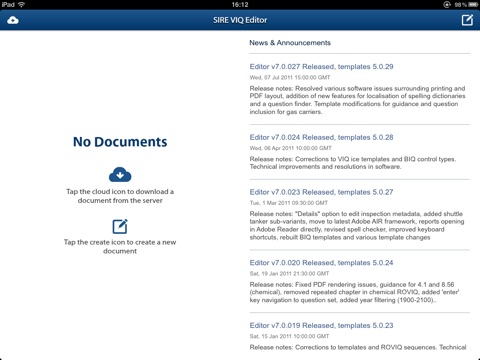The image size is (480, 360).
Task: Tap the iPad label in status bar
Action: coord(8,4)
